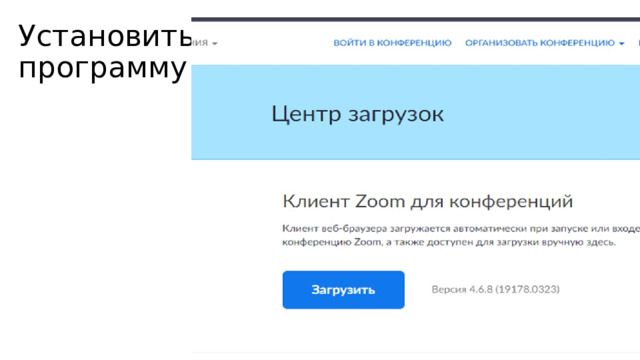Image resolution: width=640 pixels, height=360 pixels.
Task: Expand the ОРГАНИЗОВАТЬ КОНФЕРЕНЦИЮ dropdown menu
Action: tap(544, 43)
